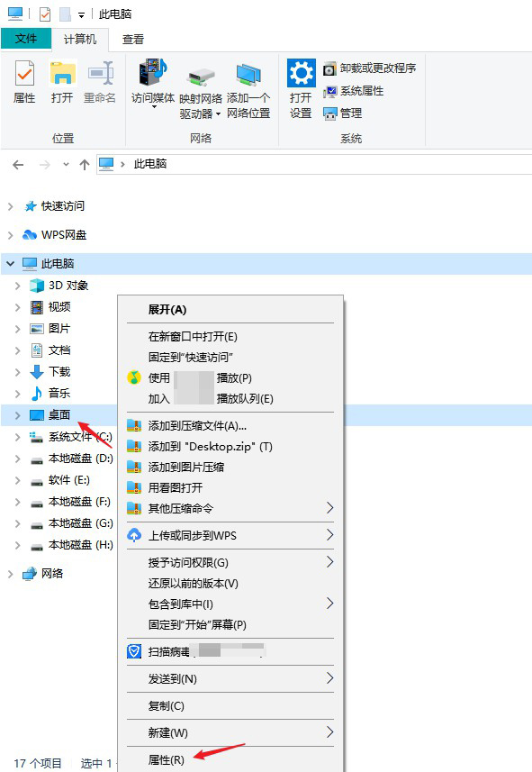Open System properties (系统属性) in ribbon
Image resolution: width=532 pixels, height=772 pixels.
[x=353, y=91]
